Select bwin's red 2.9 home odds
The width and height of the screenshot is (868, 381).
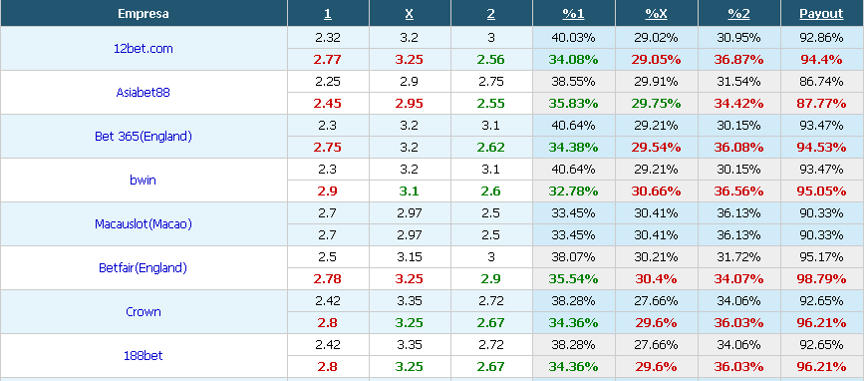(x=328, y=191)
